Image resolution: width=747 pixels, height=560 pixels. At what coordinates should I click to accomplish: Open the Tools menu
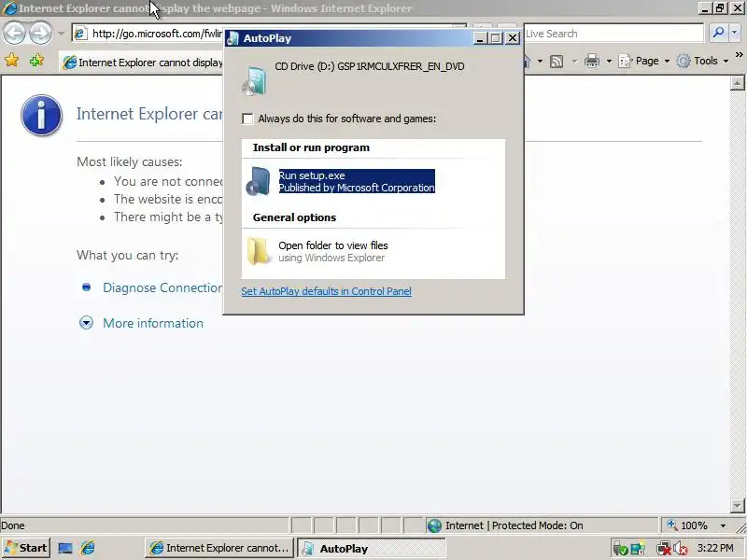[703, 61]
